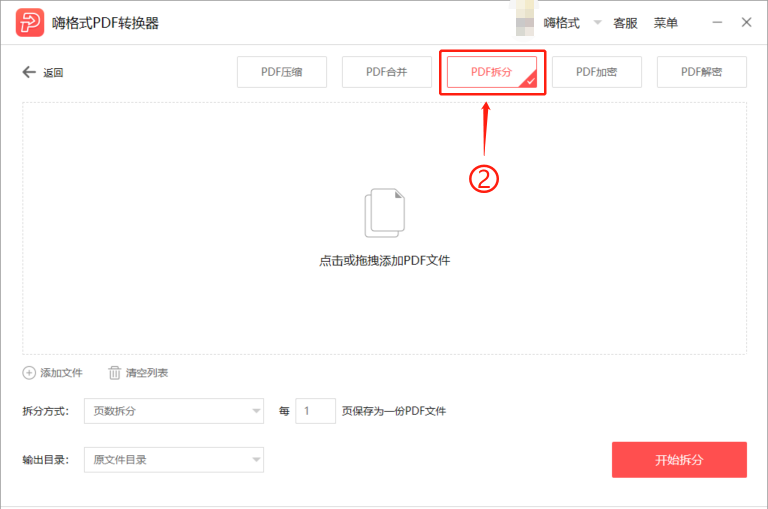The width and height of the screenshot is (768, 509).
Task: Click the plus circle icon beside 添加文件
Action: [29, 373]
